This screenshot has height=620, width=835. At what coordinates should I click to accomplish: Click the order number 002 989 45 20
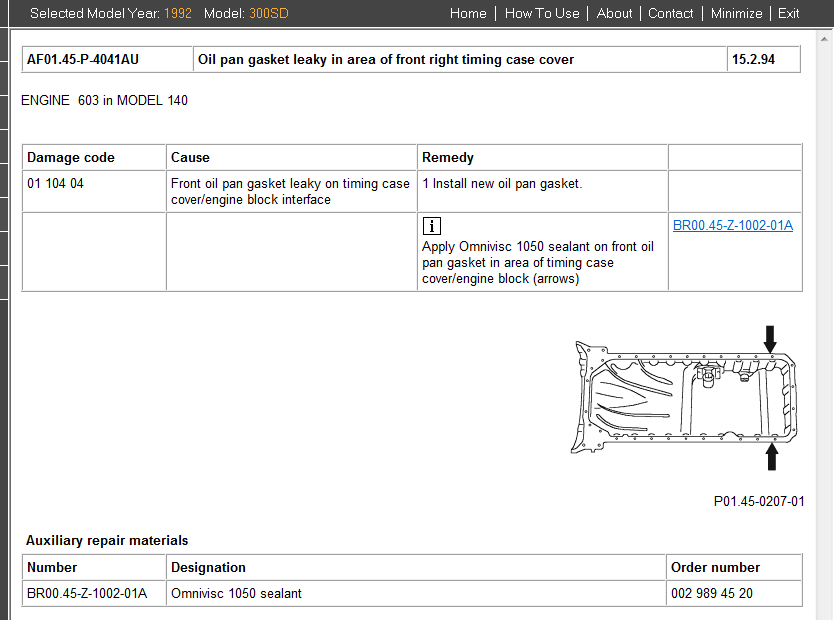[712, 593]
